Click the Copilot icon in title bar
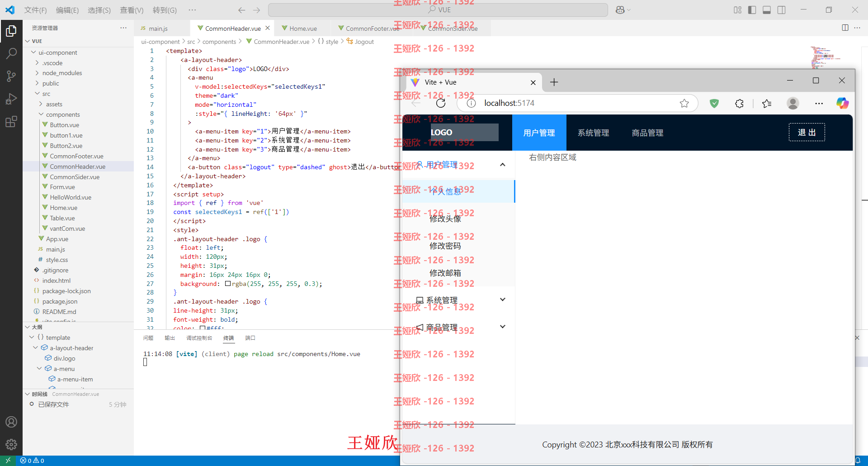 pos(620,10)
